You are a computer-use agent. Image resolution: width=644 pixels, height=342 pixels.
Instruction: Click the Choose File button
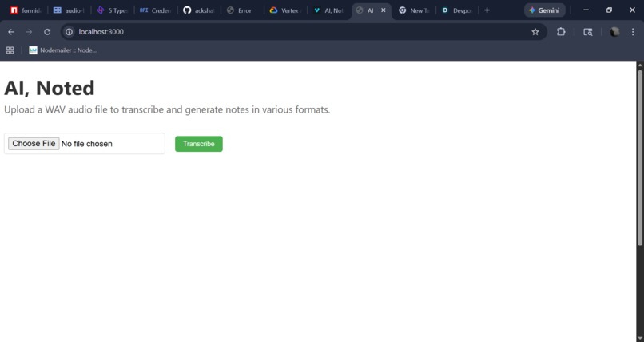[34, 144]
